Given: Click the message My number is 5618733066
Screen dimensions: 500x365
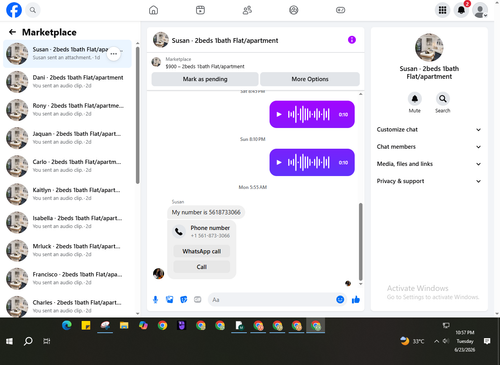Looking at the screenshot, I should tap(206, 212).
